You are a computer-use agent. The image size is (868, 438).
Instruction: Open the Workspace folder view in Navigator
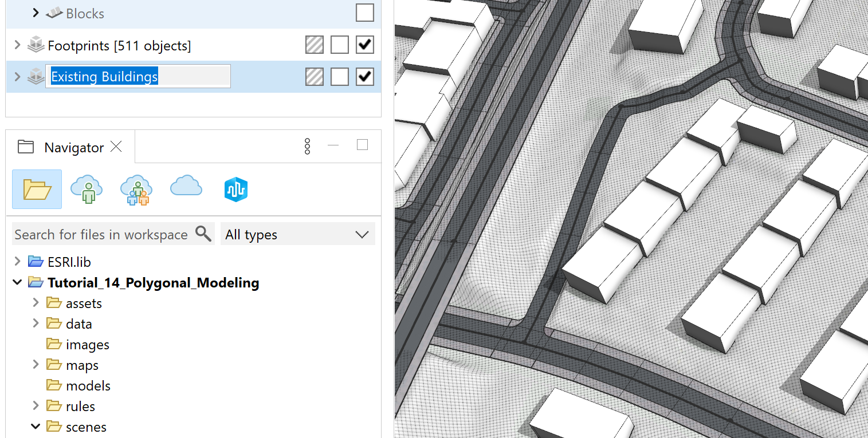click(36, 189)
